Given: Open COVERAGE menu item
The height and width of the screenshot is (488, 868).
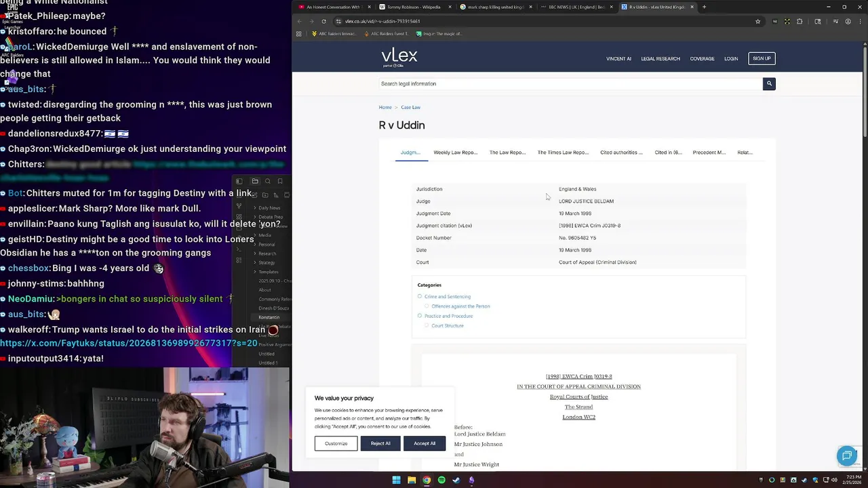Looking at the screenshot, I should pyautogui.click(x=702, y=59).
